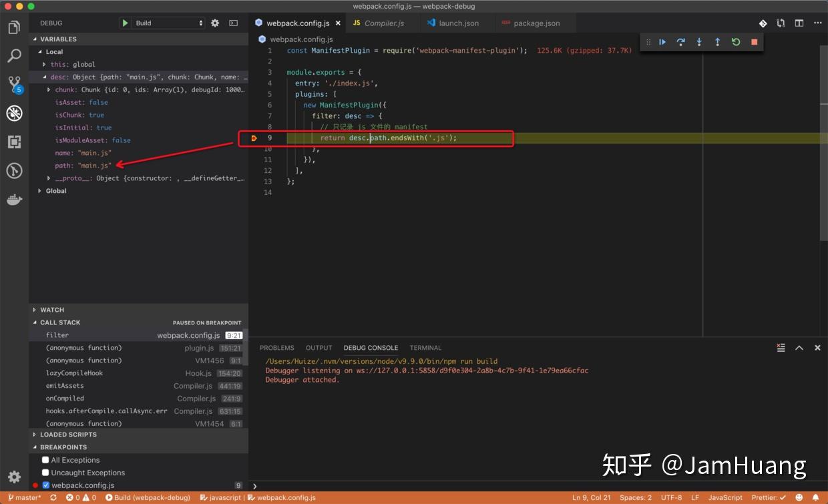Click the Step Into icon
The height and width of the screenshot is (504, 828).
(x=698, y=41)
